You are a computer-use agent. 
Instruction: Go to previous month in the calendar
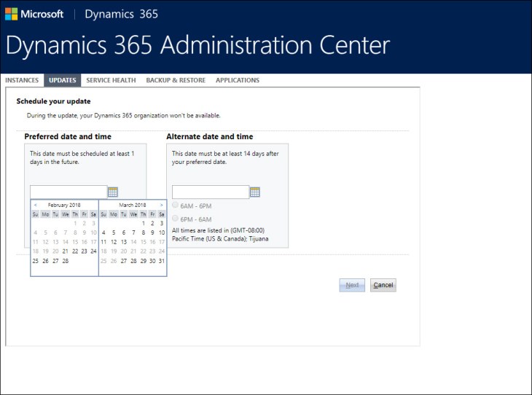coord(35,205)
